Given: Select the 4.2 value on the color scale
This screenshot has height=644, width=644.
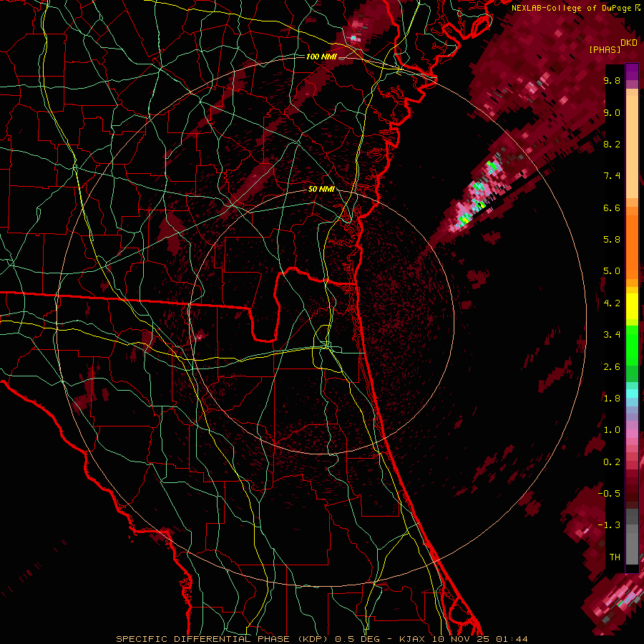Looking at the screenshot, I should coord(612,303).
